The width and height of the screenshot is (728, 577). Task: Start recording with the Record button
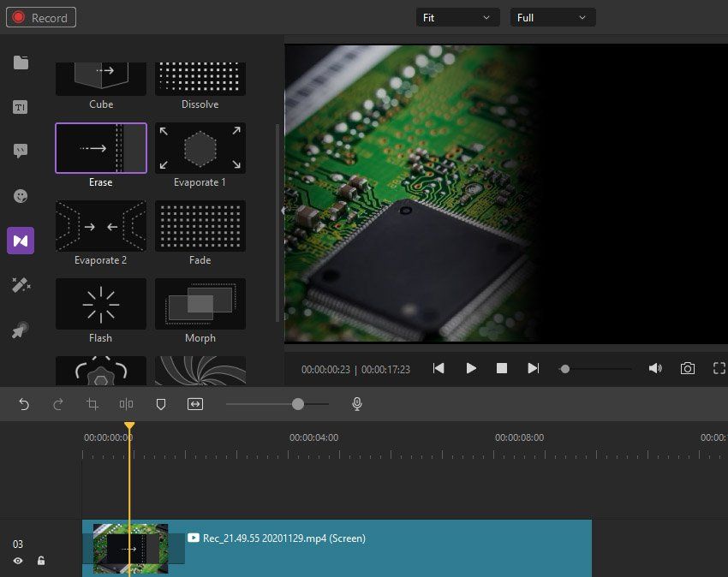[41, 18]
